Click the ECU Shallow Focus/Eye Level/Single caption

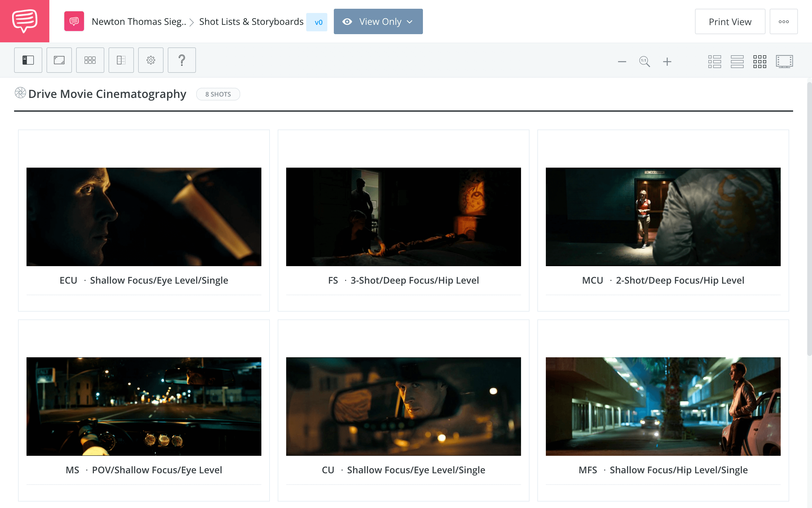click(144, 280)
